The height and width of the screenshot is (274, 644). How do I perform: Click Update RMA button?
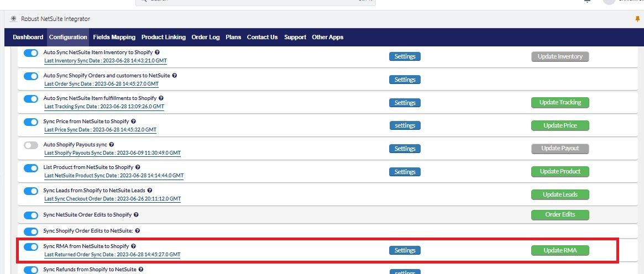tap(560, 250)
